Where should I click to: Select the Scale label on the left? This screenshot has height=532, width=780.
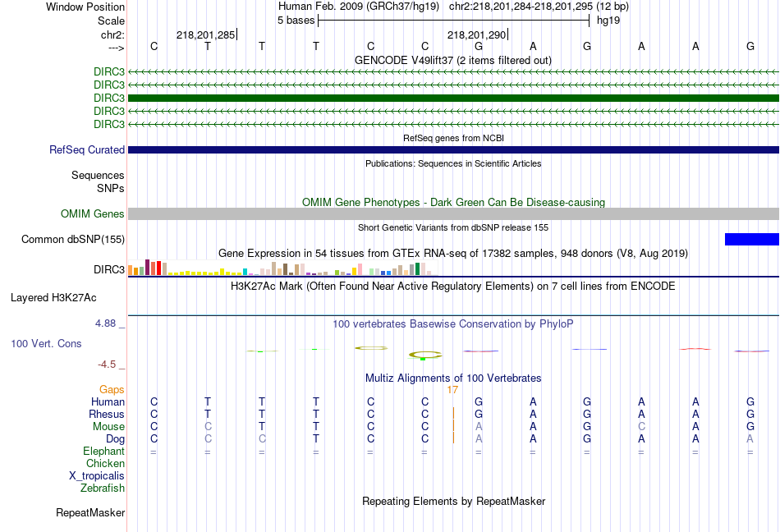pyautogui.click(x=111, y=21)
